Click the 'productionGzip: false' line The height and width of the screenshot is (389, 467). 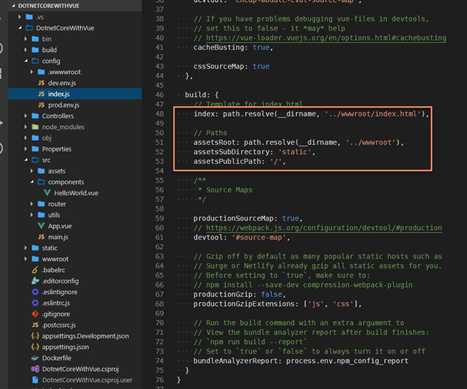pyautogui.click(x=239, y=294)
